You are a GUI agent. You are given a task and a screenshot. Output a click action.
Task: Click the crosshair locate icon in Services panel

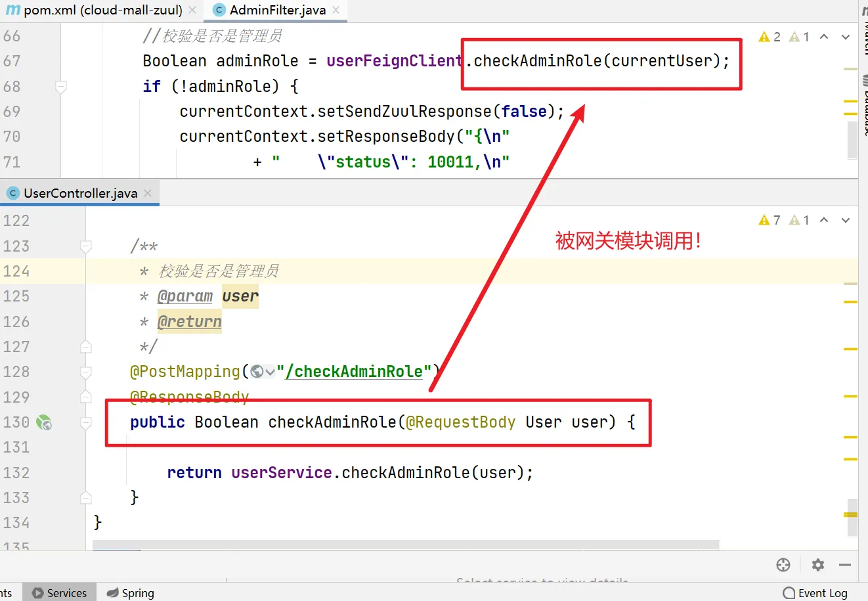pos(783,565)
